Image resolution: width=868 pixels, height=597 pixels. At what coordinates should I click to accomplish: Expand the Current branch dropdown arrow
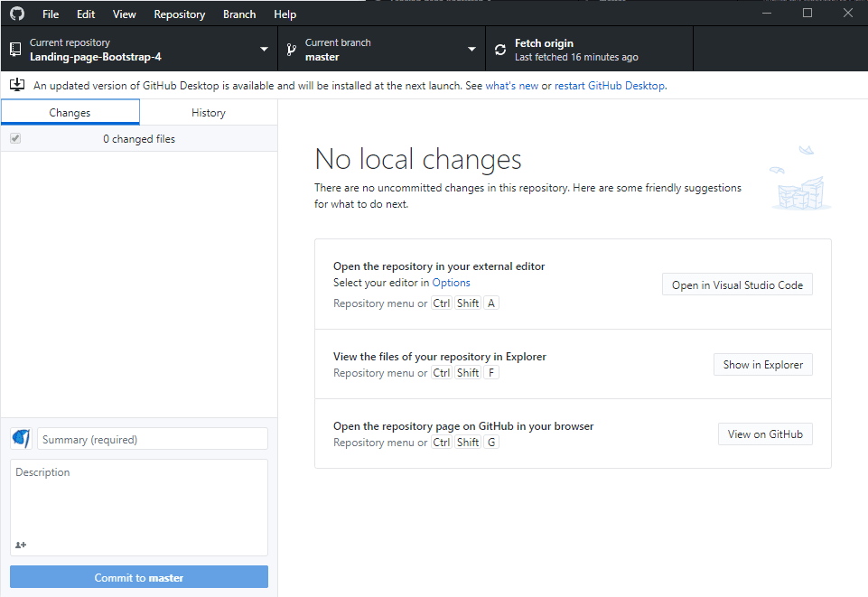471,50
